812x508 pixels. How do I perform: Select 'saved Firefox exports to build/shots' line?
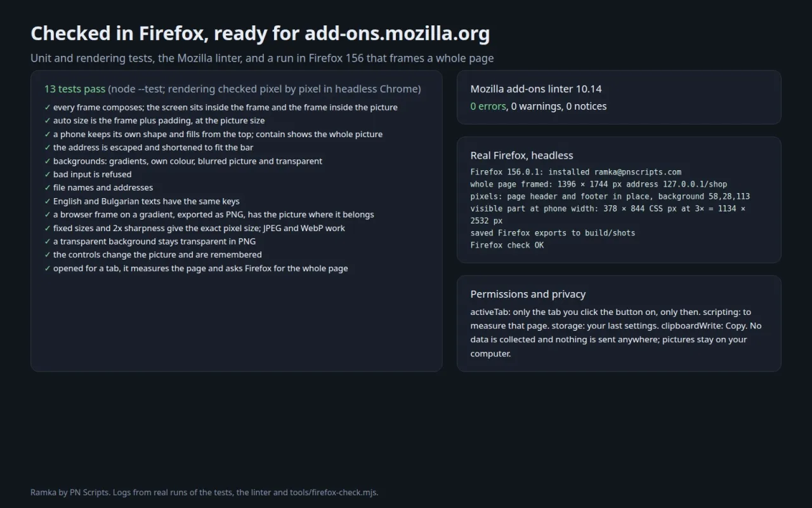553,233
